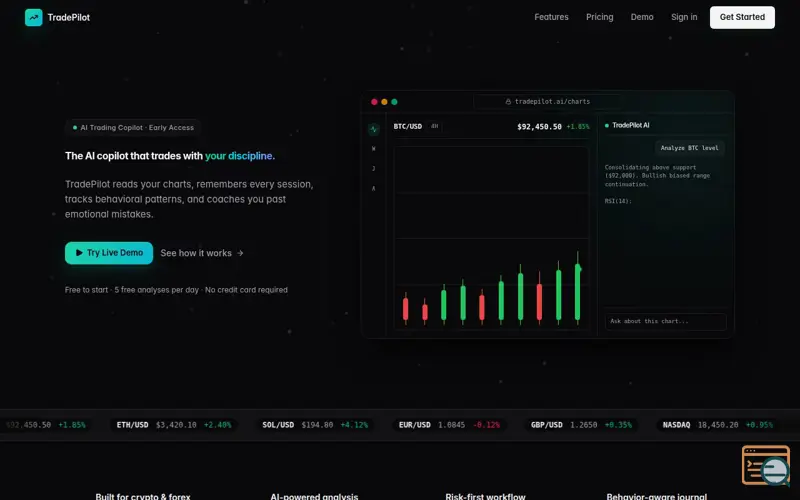
Task: Click the GBP/USD ticker item
Action: coord(581,425)
